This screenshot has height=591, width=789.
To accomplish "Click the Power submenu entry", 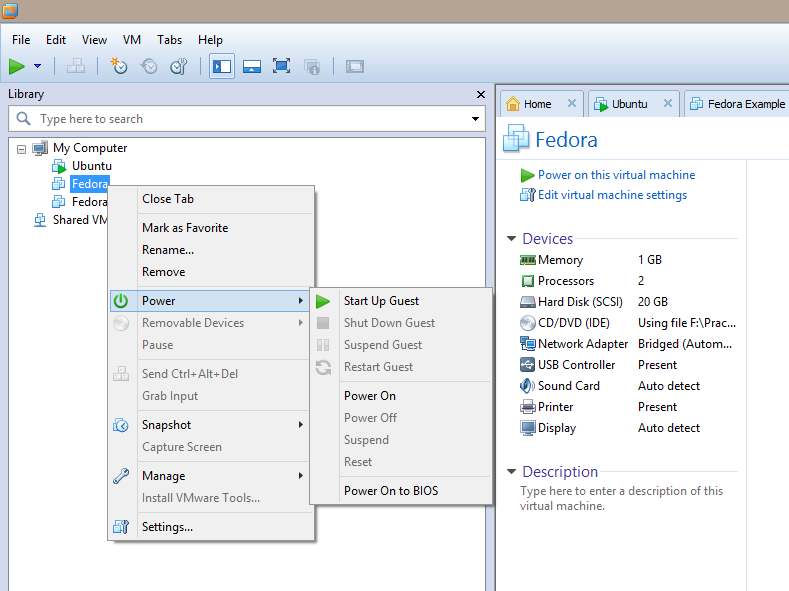I will [210, 301].
